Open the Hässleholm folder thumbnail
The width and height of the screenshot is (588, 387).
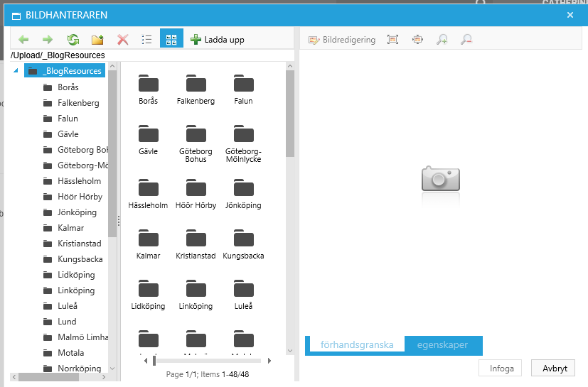coord(148,194)
